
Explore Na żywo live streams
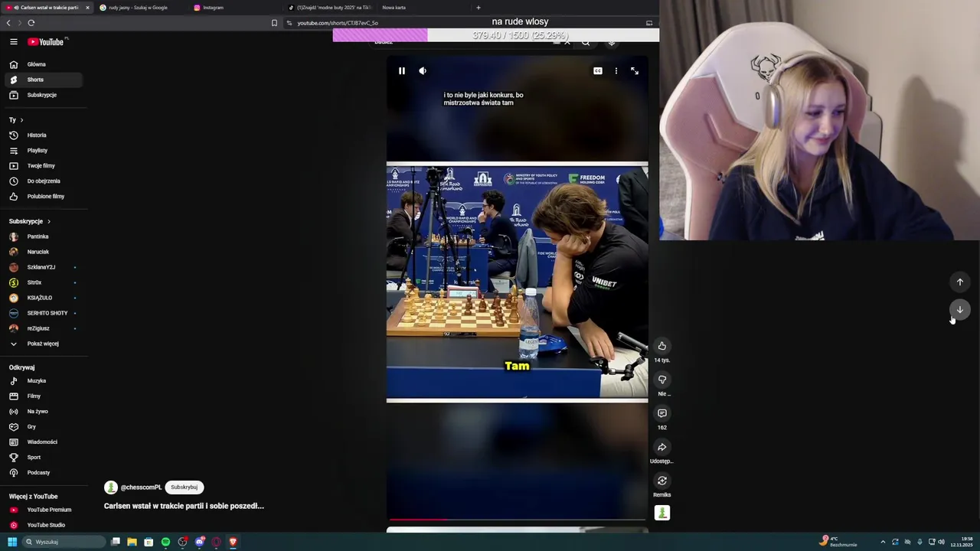44,412
